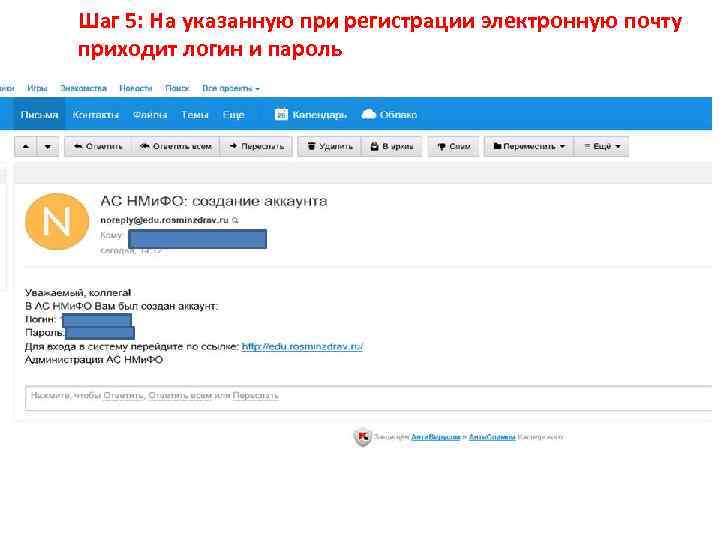Choose Ответить всем to reply all
The width and height of the screenshot is (720, 540).
click(176, 146)
